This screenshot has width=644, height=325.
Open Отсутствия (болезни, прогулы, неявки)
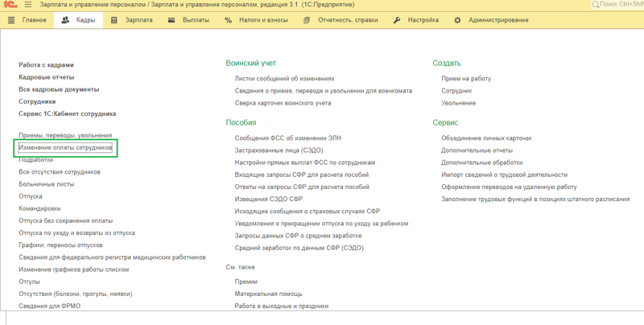point(75,294)
